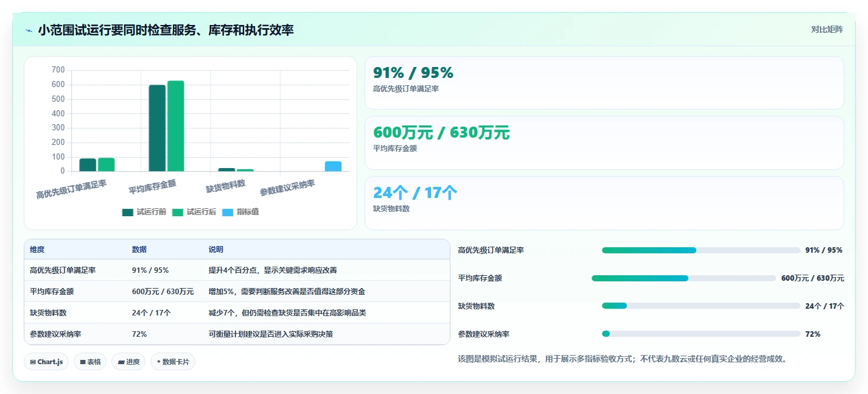
Task: Click the Chart.js tag chip
Action: coord(46,362)
